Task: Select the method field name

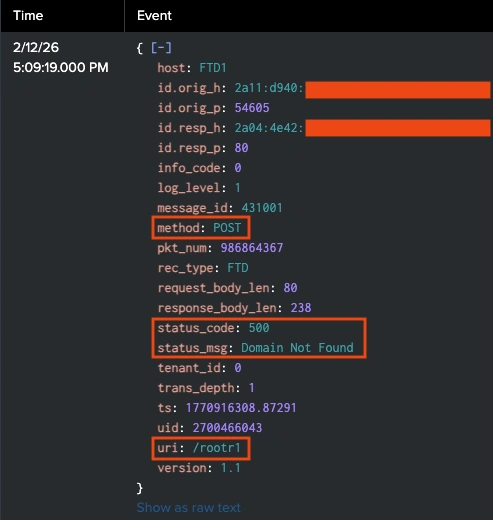Action: point(178,228)
